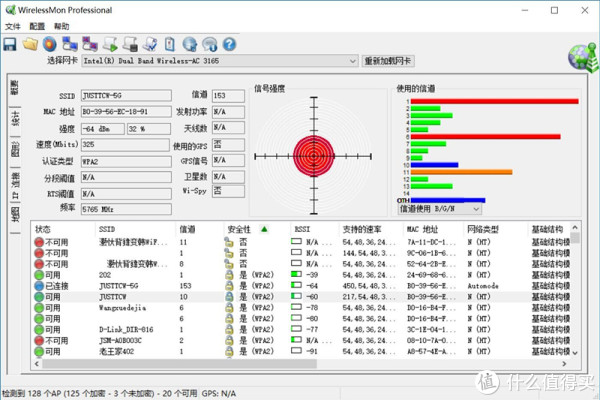Click the blue channel 10 usage bar
The width and height of the screenshot is (600, 400).
coord(434,165)
